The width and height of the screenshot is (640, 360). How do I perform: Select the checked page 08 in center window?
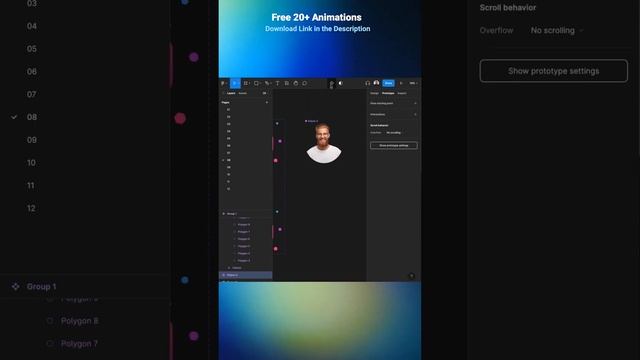(x=229, y=160)
